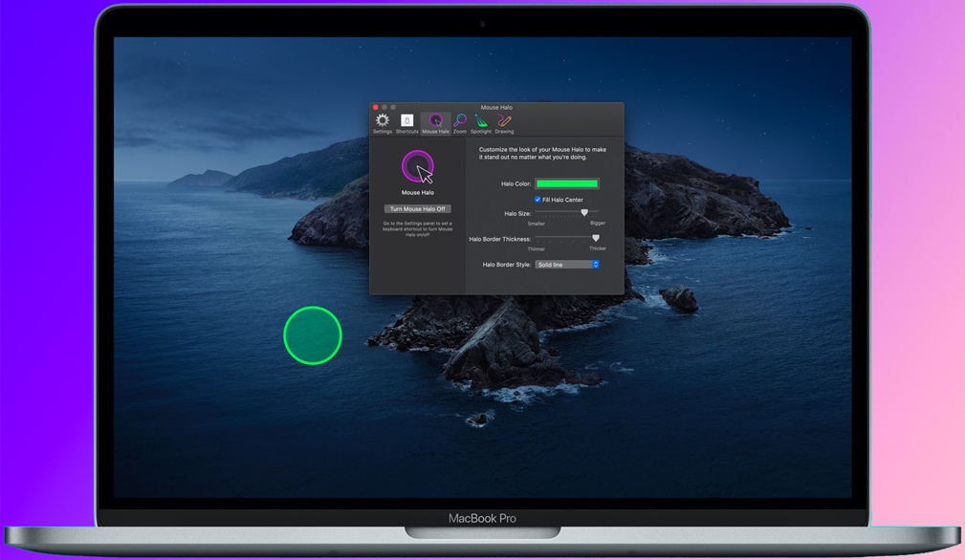This screenshot has width=965, height=560.
Task: Open the Zoom panel
Action: (459, 120)
